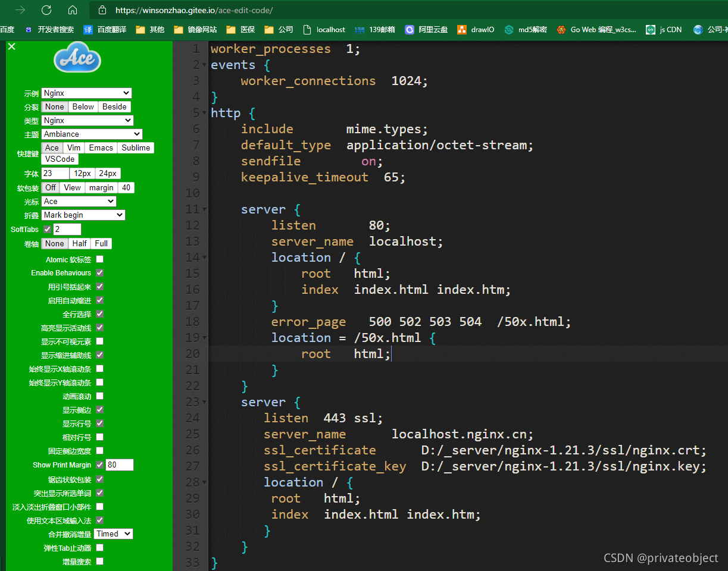This screenshot has height=571, width=728.
Task: Set scroll past end to Half
Action: click(80, 243)
